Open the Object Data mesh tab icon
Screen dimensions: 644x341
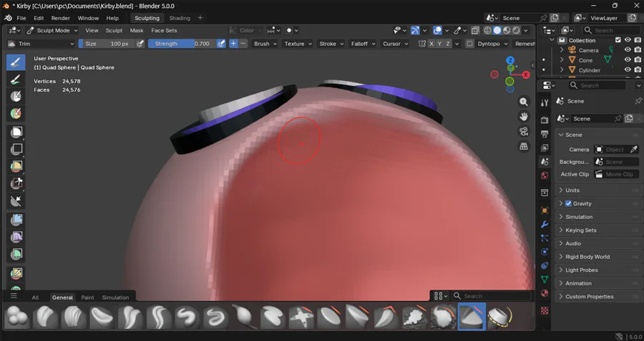(545, 279)
